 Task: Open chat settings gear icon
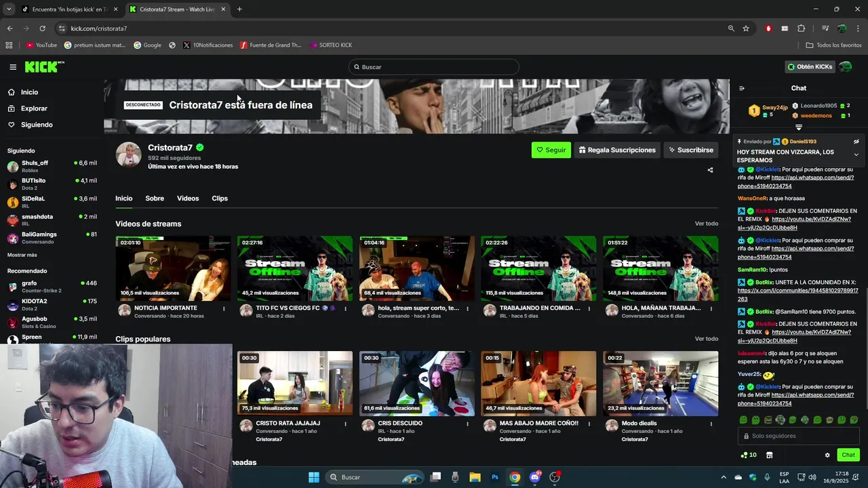(827, 455)
